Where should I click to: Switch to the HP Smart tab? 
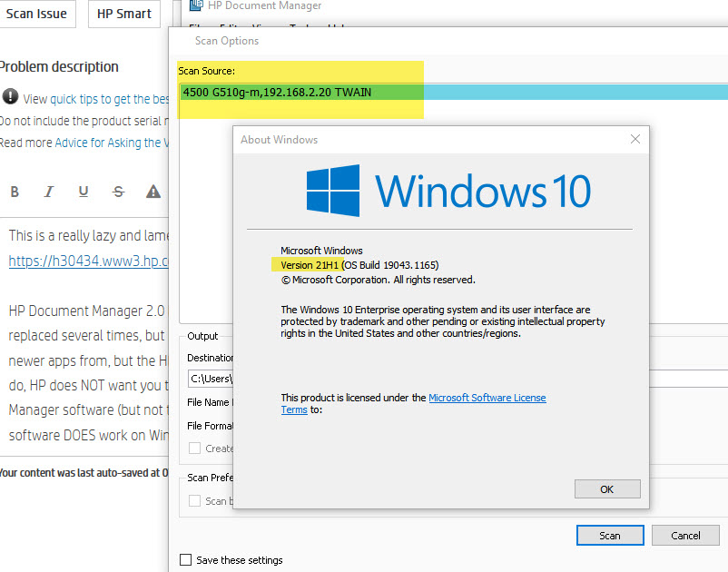click(123, 14)
